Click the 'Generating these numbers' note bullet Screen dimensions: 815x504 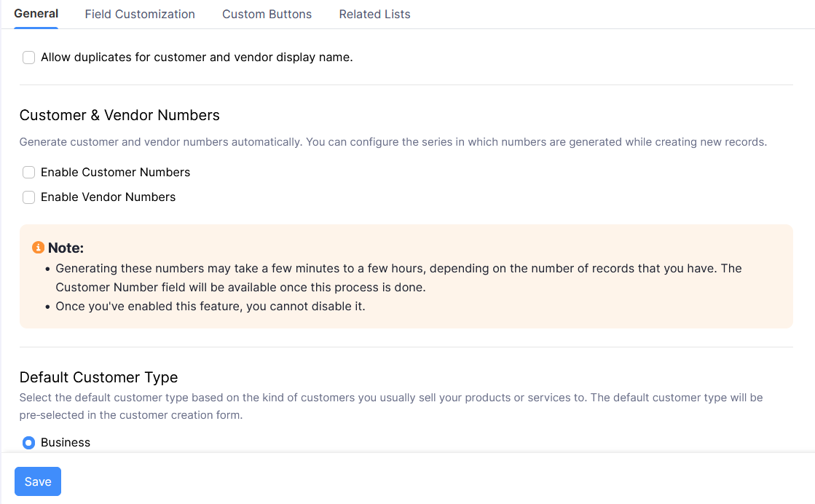398,277
